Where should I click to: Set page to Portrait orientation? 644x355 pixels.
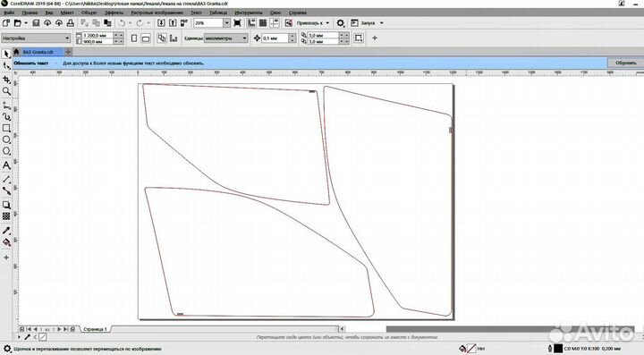coord(134,38)
